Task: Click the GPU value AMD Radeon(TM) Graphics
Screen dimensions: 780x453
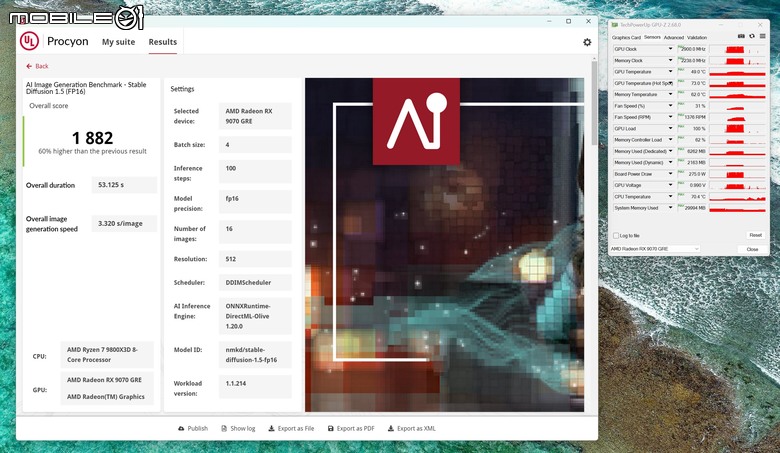Action: (105, 397)
